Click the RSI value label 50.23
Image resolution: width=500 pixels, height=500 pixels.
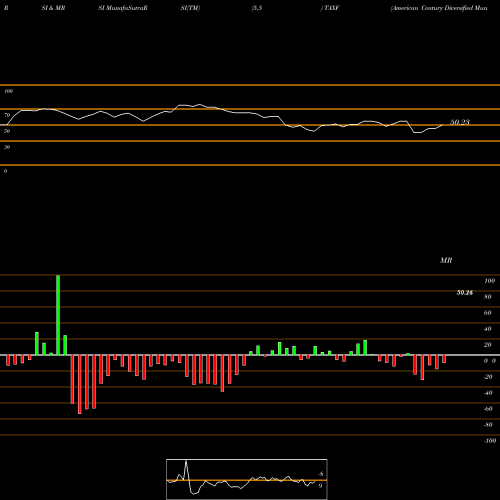460,122
